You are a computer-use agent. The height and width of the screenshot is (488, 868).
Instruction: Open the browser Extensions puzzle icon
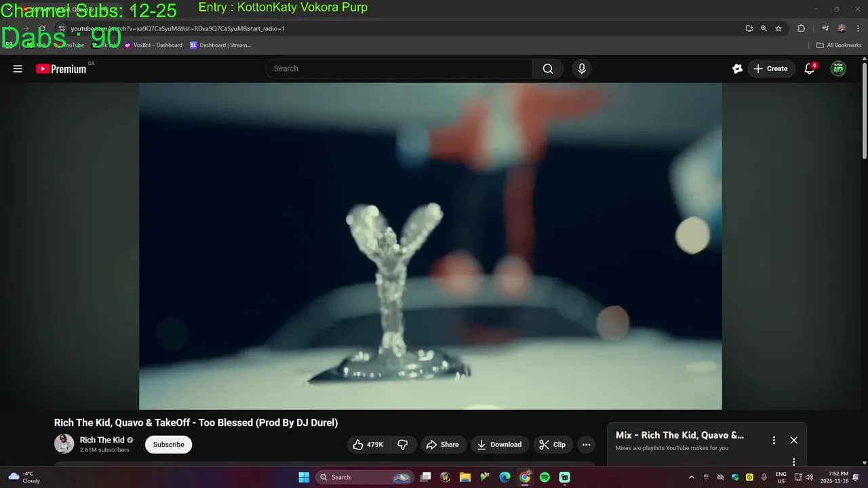click(x=801, y=28)
